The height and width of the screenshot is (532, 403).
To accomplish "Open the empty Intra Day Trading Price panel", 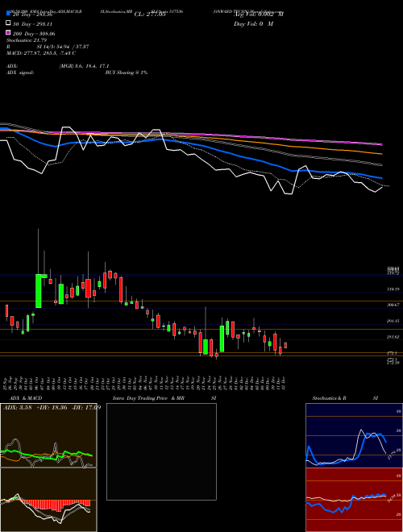I will click(161, 451).
